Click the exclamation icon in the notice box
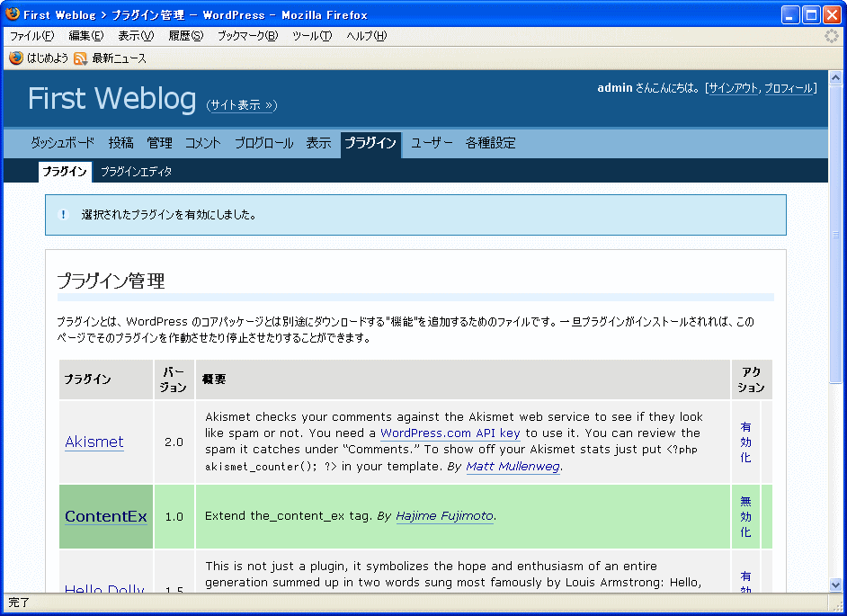 63,215
